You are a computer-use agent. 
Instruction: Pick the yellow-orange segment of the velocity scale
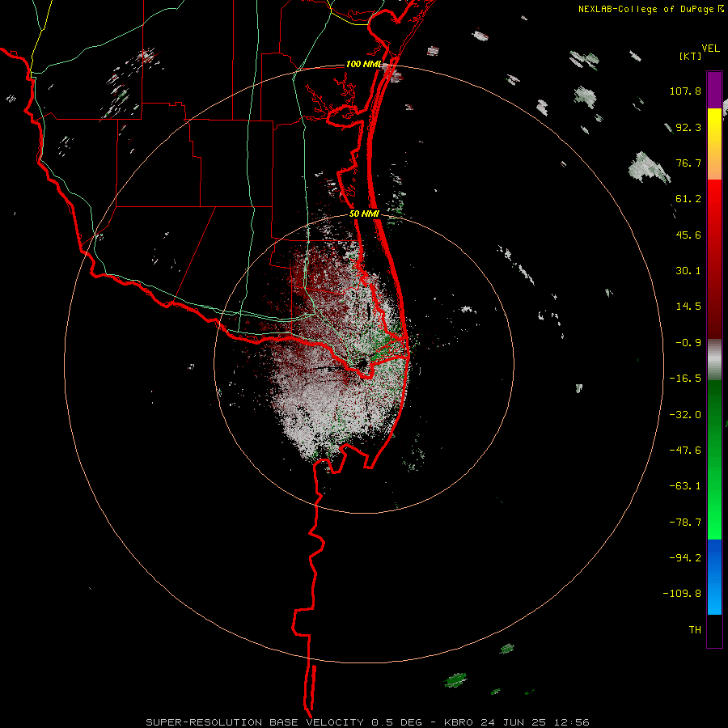click(x=714, y=144)
